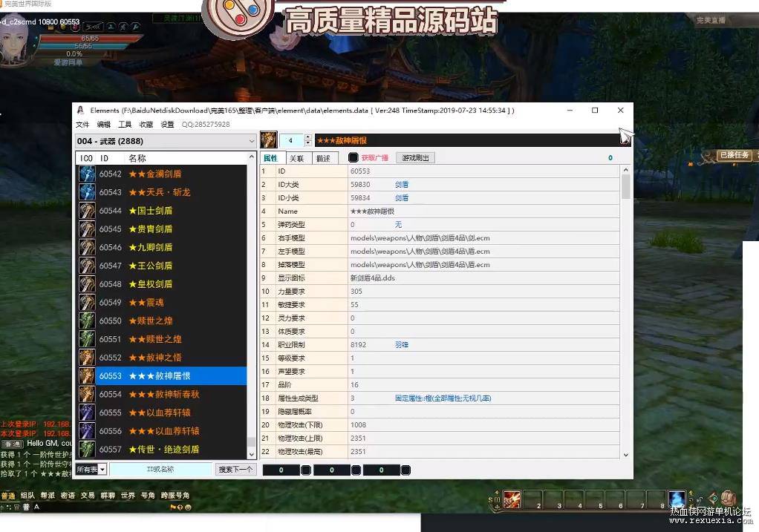
Task: Click the player portrait in the game window
Action: (x=16, y=45)
